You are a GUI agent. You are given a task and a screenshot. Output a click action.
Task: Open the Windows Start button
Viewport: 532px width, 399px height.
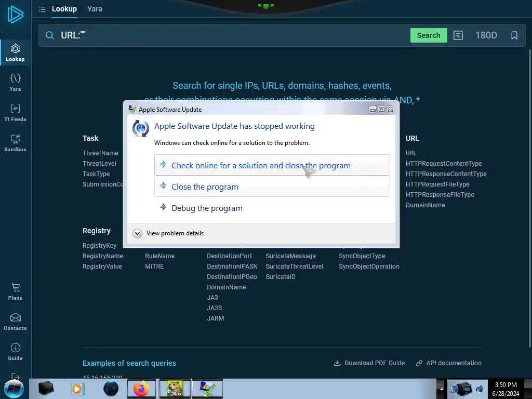tap(14, 389)
